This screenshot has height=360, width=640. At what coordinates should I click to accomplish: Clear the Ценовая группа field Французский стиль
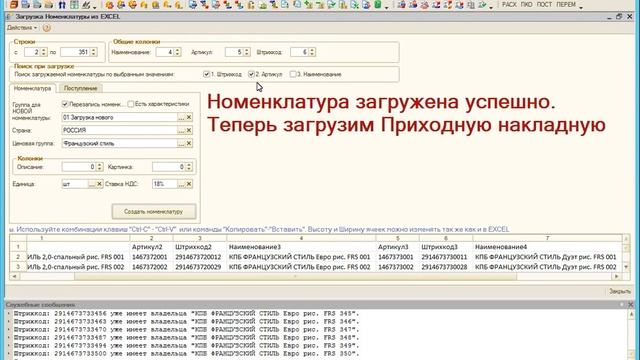click(x=189, y=143)
